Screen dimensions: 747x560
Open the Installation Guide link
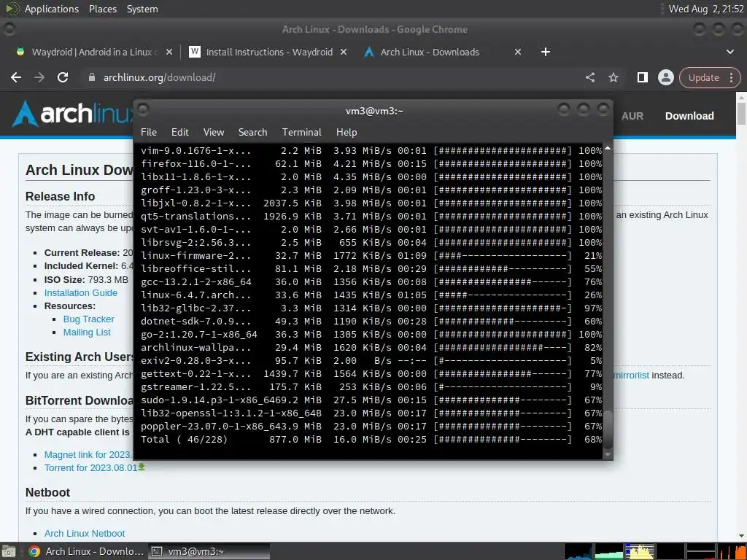pos(80,293)
